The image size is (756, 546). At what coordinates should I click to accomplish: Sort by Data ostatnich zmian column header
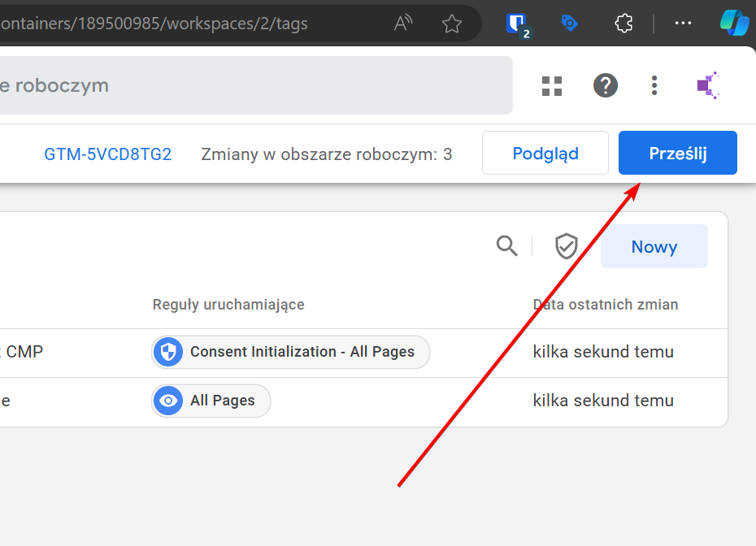pos(606,305)
